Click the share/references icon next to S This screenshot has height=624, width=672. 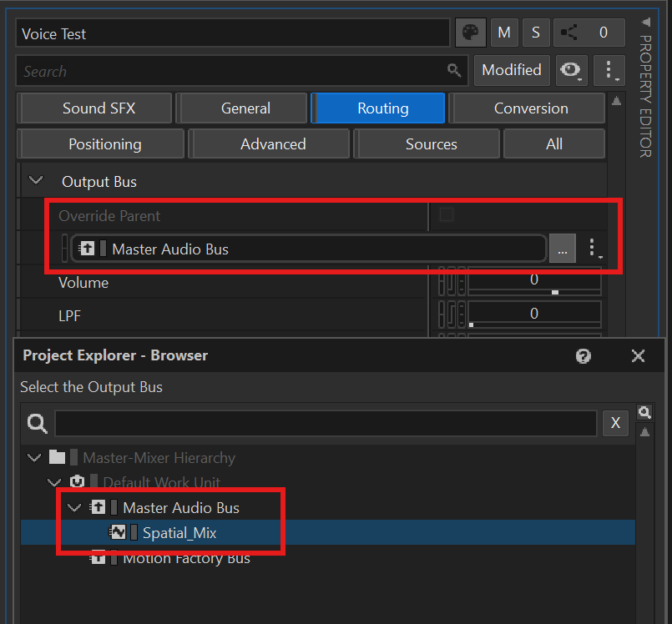pyautogui.click(x=569, y=33)
